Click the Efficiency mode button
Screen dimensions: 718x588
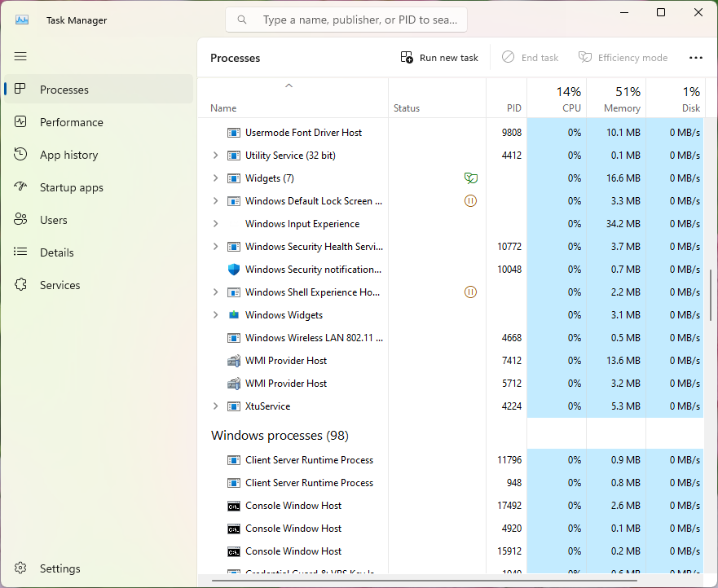[x=623, y=58]
